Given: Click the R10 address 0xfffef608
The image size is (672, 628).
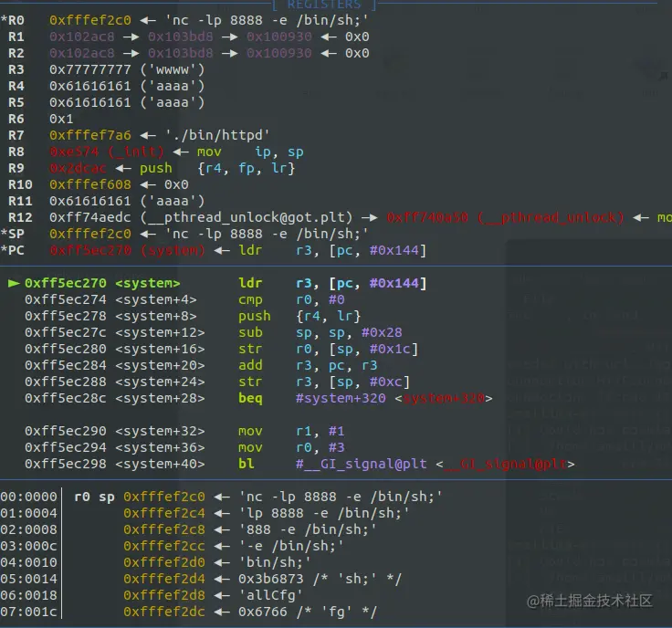Looking at the screenshot, I should click(90, 184).
